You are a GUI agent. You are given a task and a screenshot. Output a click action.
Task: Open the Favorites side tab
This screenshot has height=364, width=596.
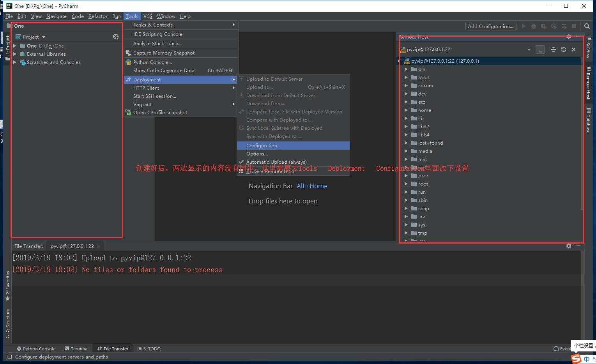click(x=7, y=286)
